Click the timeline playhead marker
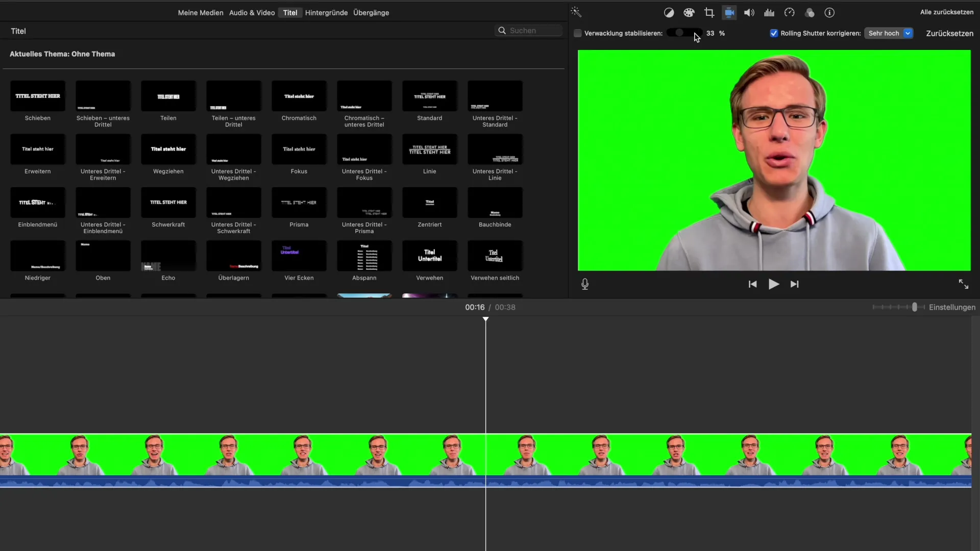The height and width of the screenshot is (551, 980). coord(485,319)
